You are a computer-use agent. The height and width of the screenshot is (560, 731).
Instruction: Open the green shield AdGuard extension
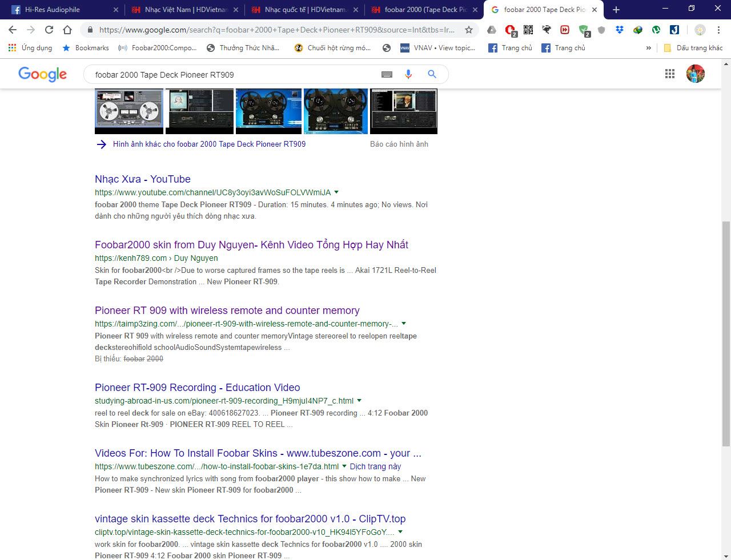click(584, 30)
